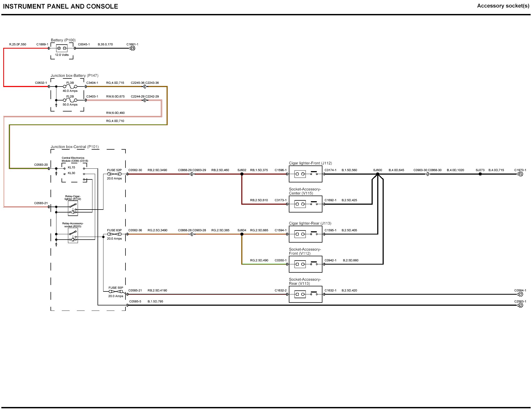Click the SJ600 ground splice junction

pyautogui.click(x=378, y=174)
